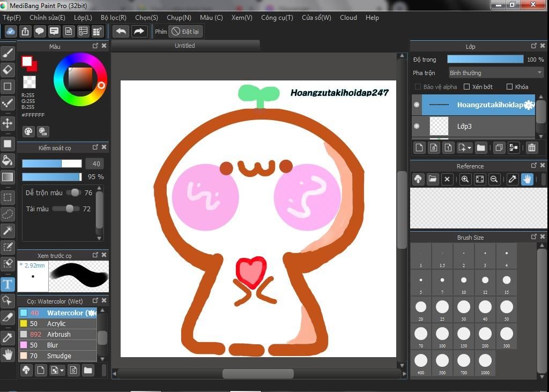549x392 pixels.
Task: Select the transparent color swatch
Action: click(29, 82)
